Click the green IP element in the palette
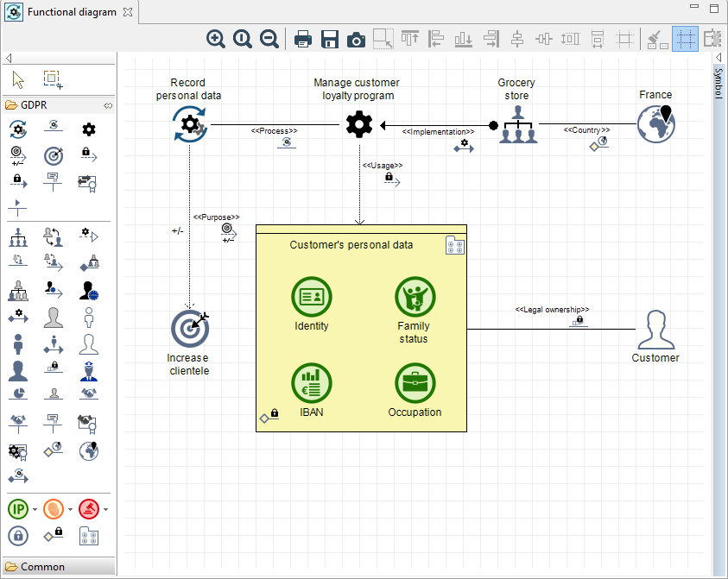 click(x=17, y=509)
